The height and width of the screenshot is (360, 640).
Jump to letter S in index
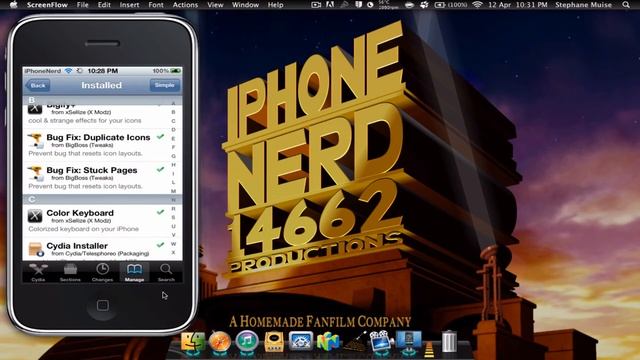coord(173,217)
